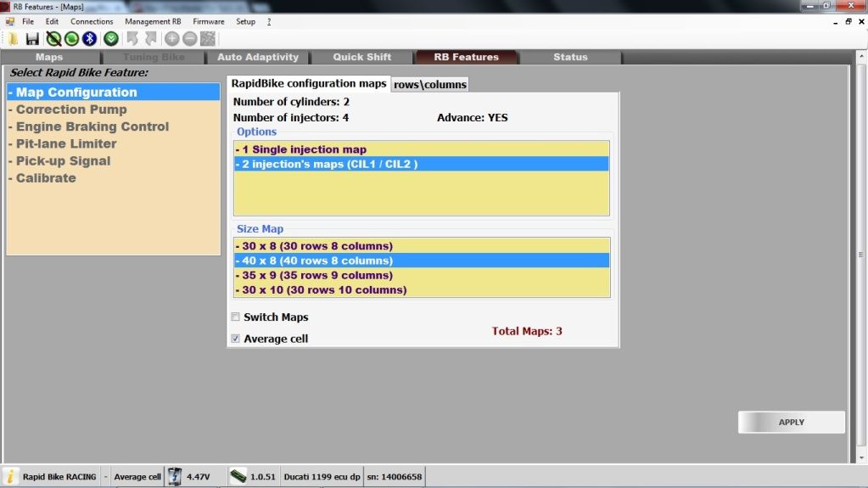The image size is (868, 488).
Task: Click the blue Bluetooth connection icon
Action: coord(89,39)
